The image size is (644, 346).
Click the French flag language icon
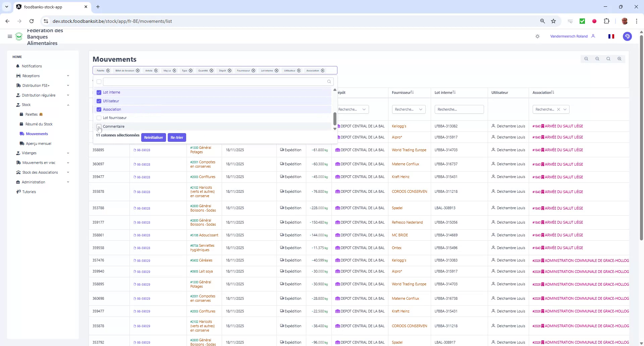click(x=611, y=36)
